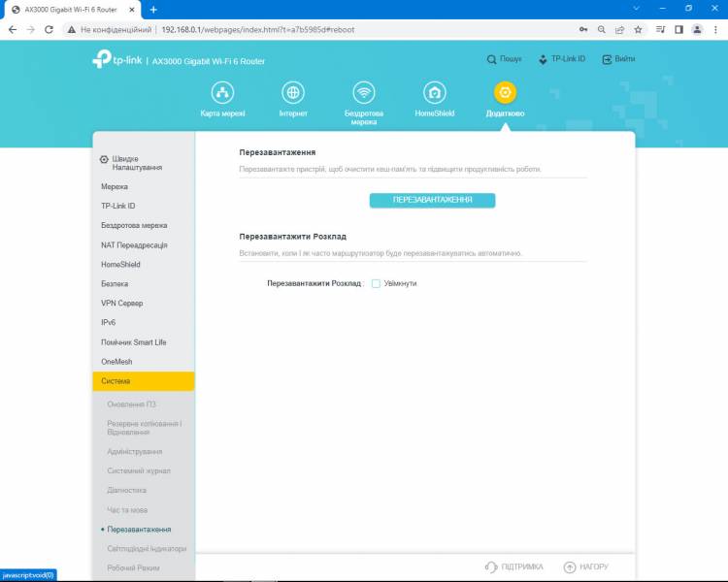
Task: Open the Бездротова мережа Wi-Fi icon
Action: tap(364, 93)
